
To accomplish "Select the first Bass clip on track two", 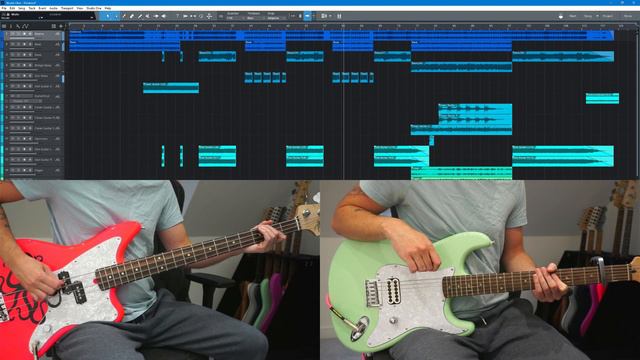I will [x=124, y=46].
